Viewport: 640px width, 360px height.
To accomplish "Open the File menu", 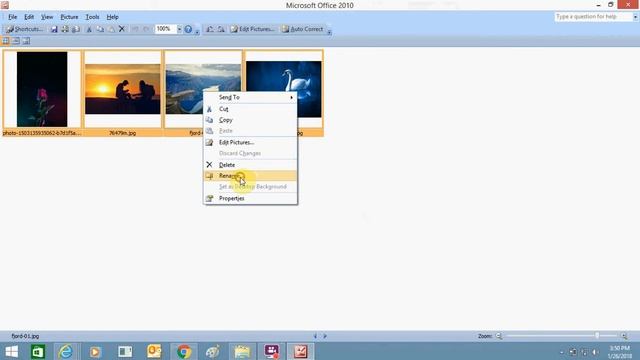I will (x=13, y=17).
